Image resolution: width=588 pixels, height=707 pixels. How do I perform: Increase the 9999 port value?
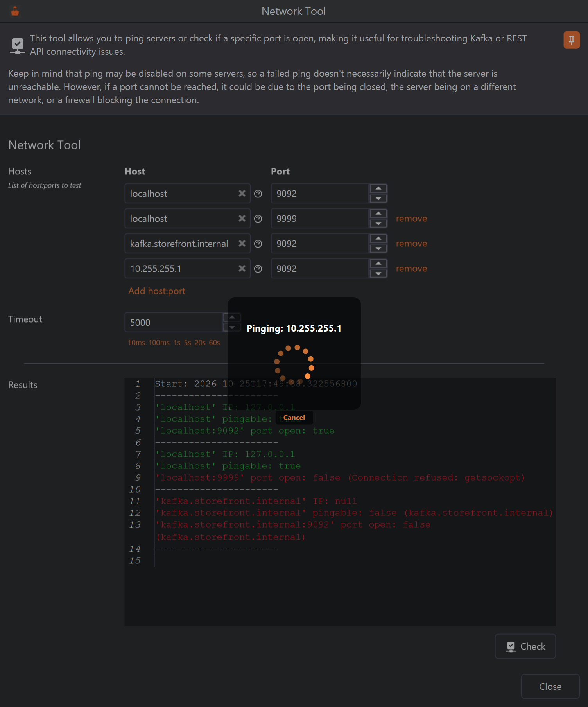pos(378,214)
